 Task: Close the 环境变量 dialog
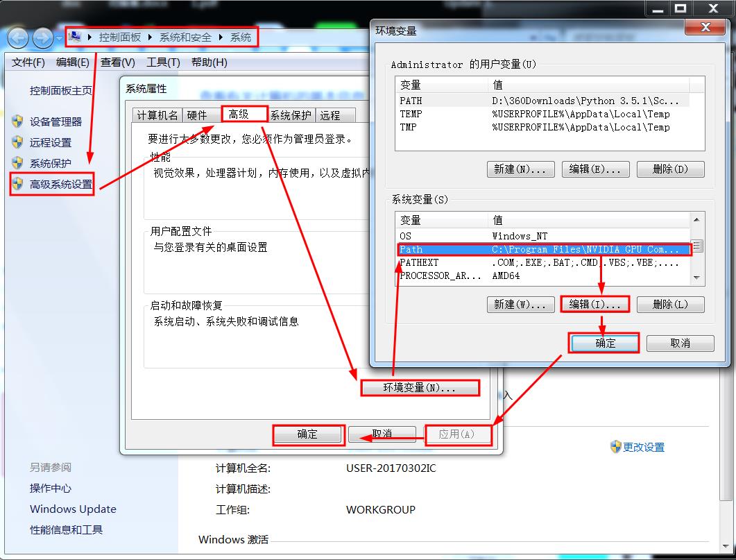(705, 27)
